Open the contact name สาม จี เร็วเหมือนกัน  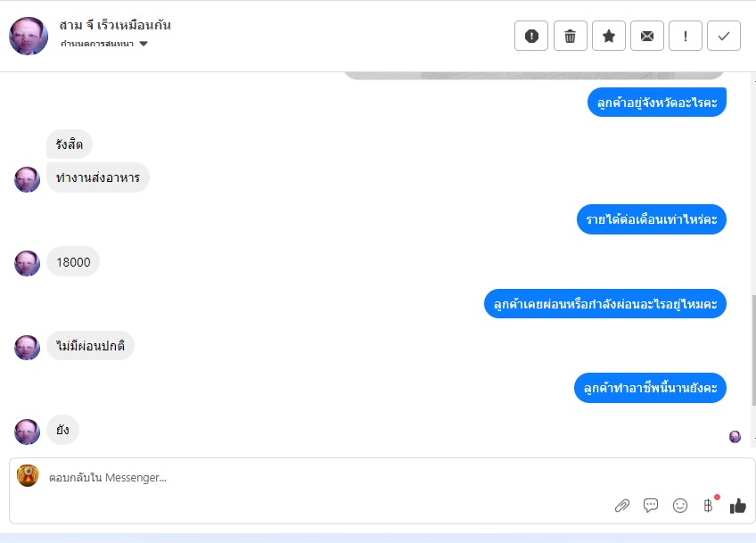click(x=115, y=25)
